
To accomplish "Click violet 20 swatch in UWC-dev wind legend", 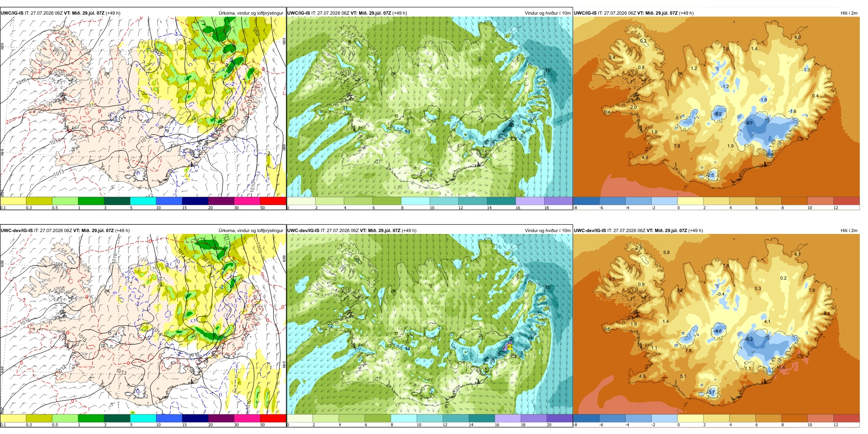I will 559,418.
